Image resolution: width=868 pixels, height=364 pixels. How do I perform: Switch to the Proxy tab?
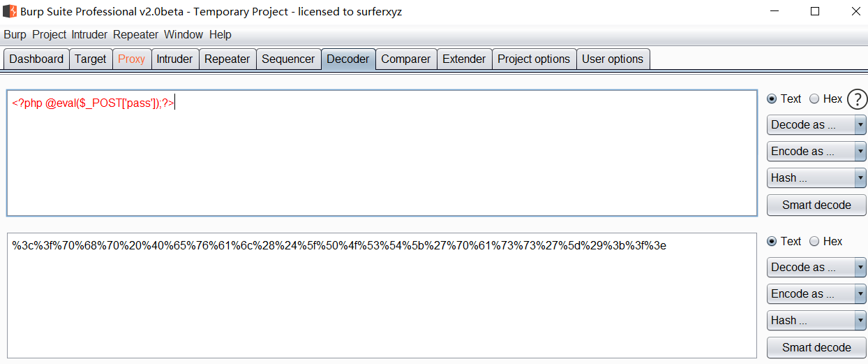click(131, 59)
